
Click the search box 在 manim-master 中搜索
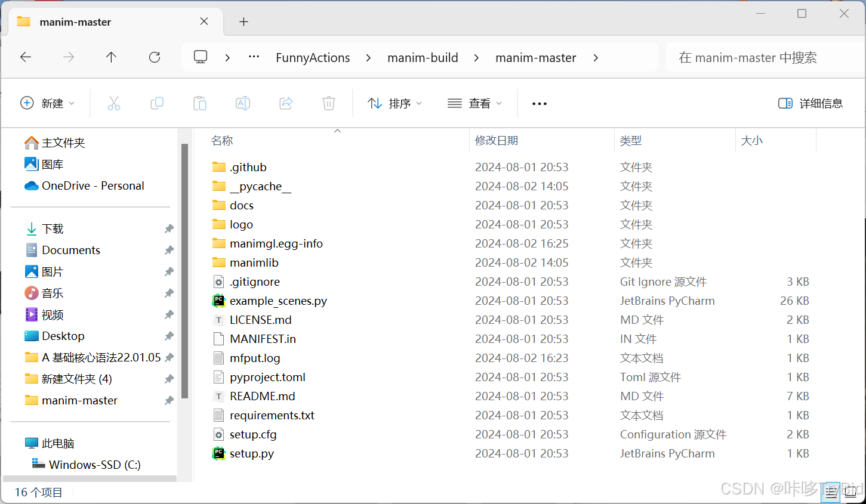tap(764, 57)
